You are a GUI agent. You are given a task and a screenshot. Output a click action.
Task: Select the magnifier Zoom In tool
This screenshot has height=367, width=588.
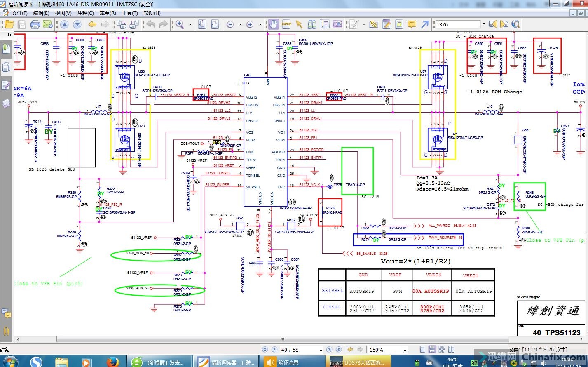180,25
